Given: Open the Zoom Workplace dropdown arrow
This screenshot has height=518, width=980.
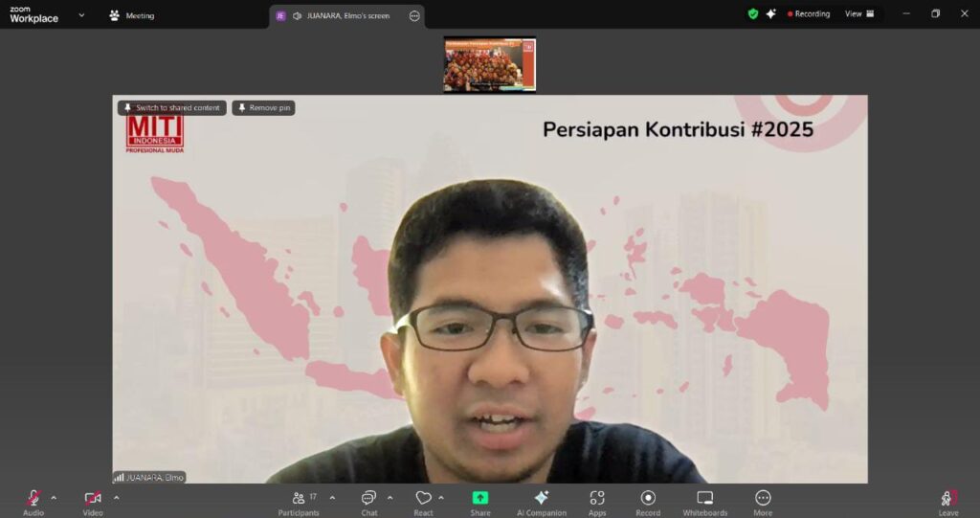Looking at the screenshot, I should [x=81, y=15].
